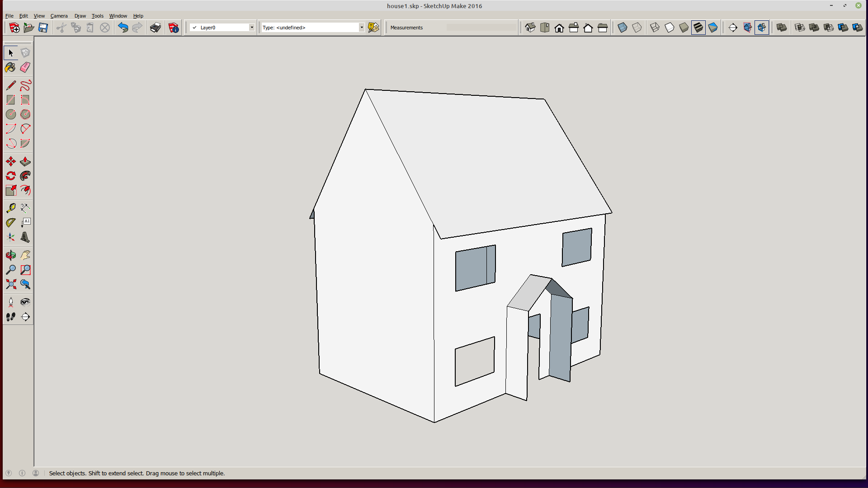Pick the Protractor tool
This screenshot has width=868, height=488.
coord(11,222)
